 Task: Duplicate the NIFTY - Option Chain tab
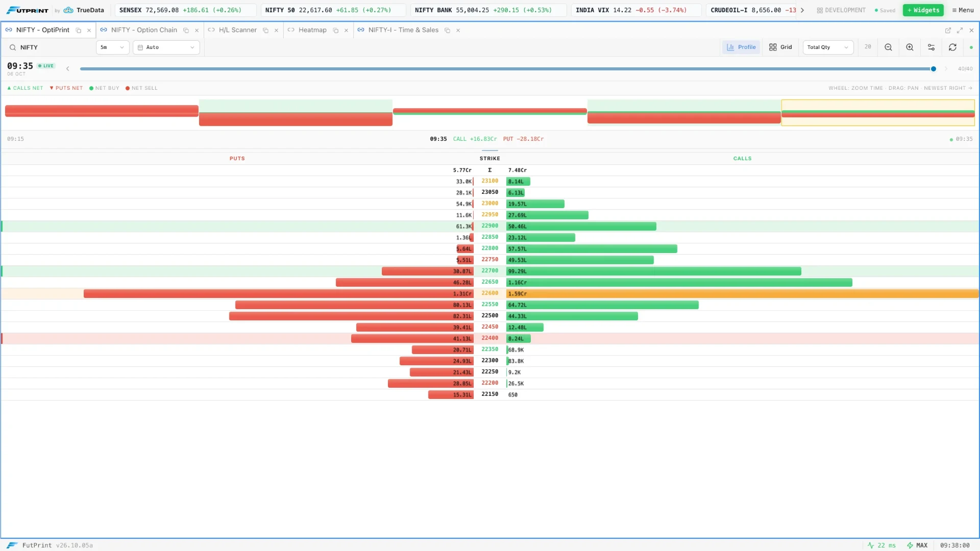pyautogui.click(x=186, y=31)
